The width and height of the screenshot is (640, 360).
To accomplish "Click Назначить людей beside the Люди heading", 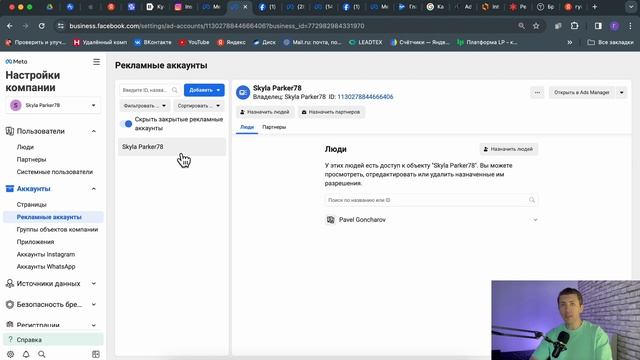I will tap(509, 149).
